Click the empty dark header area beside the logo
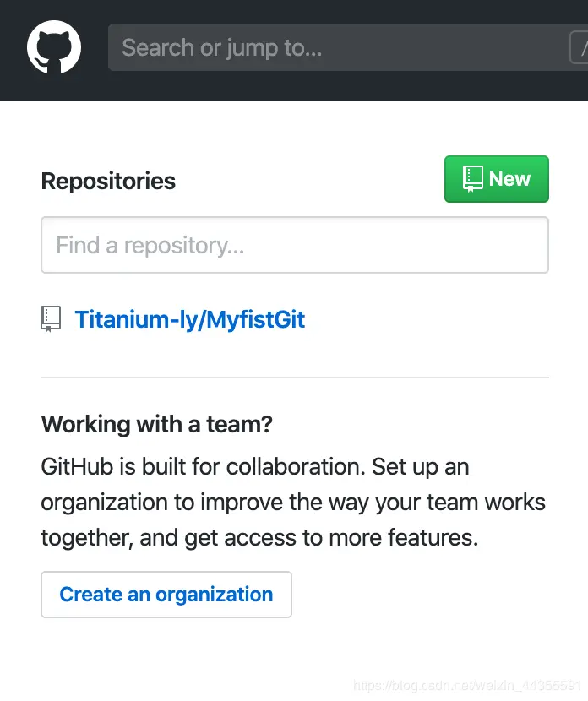This screenshot has width=588, height=701. tap(95, 49)
